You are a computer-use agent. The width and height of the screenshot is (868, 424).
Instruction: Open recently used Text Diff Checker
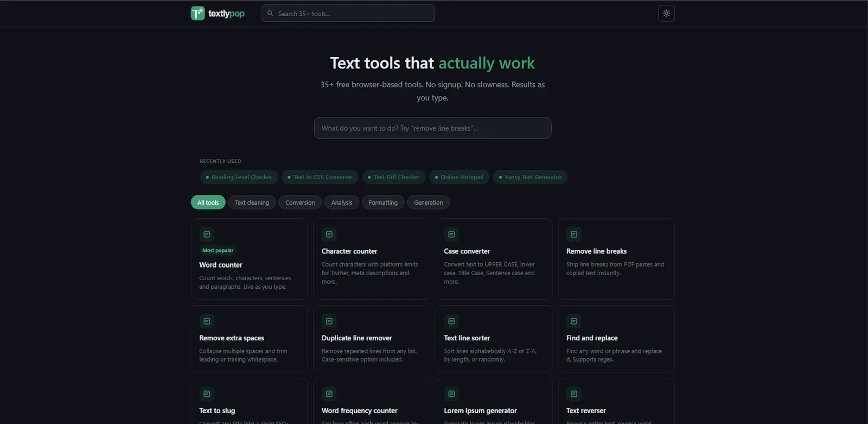tap(394, 177)
